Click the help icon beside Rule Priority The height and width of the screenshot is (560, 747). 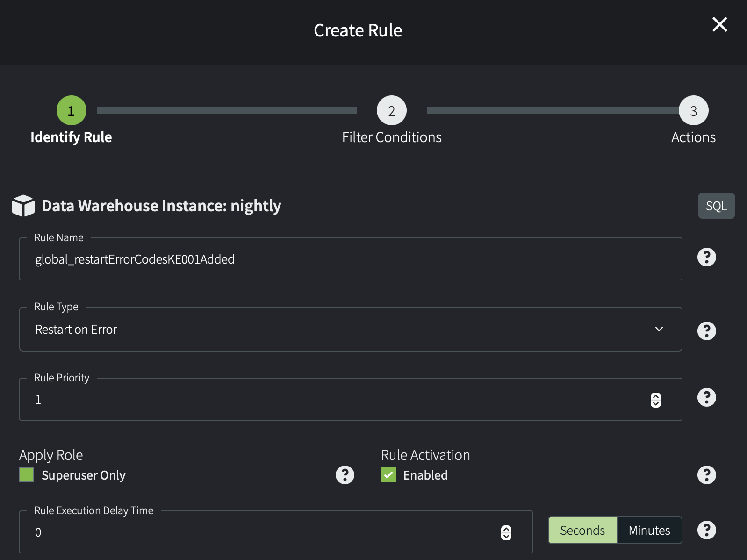point(706,397)
